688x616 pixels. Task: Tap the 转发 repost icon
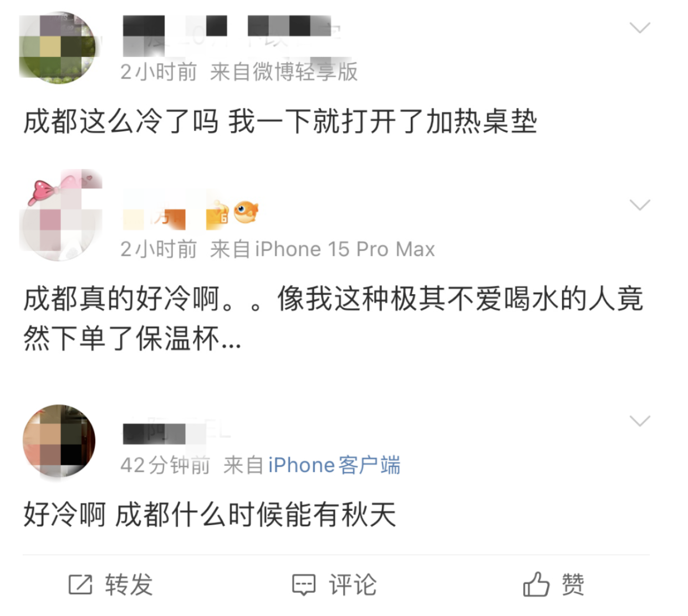(80, 584)
